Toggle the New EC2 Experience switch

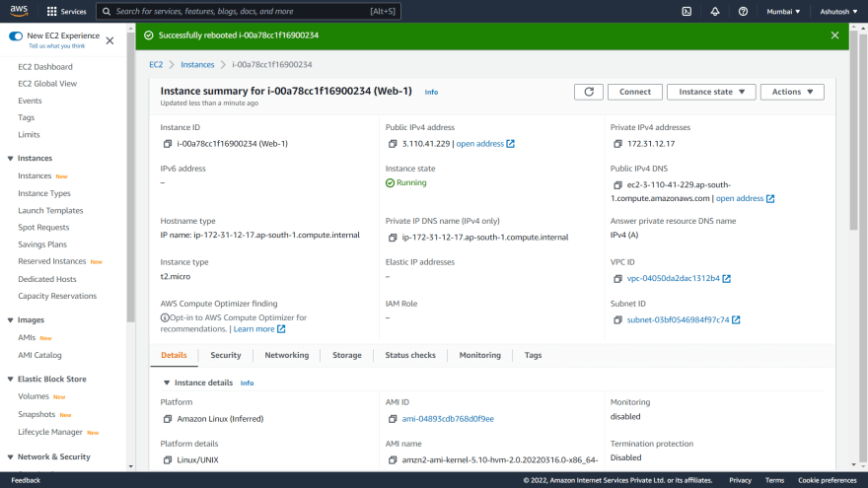16,35
